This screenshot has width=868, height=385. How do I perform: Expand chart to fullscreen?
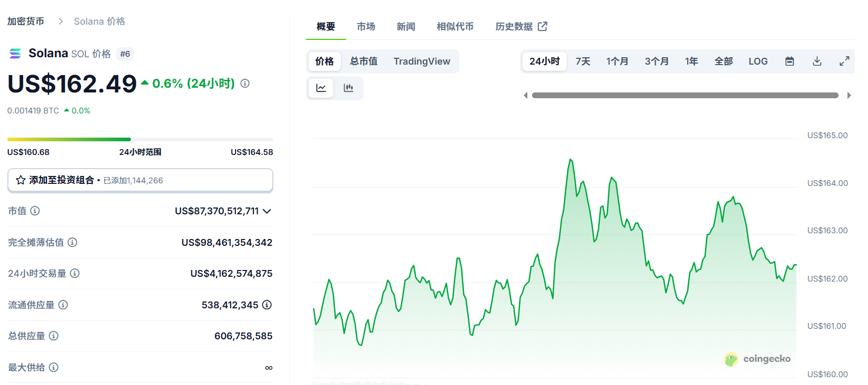pyautogui.click(x=844, y=61)
